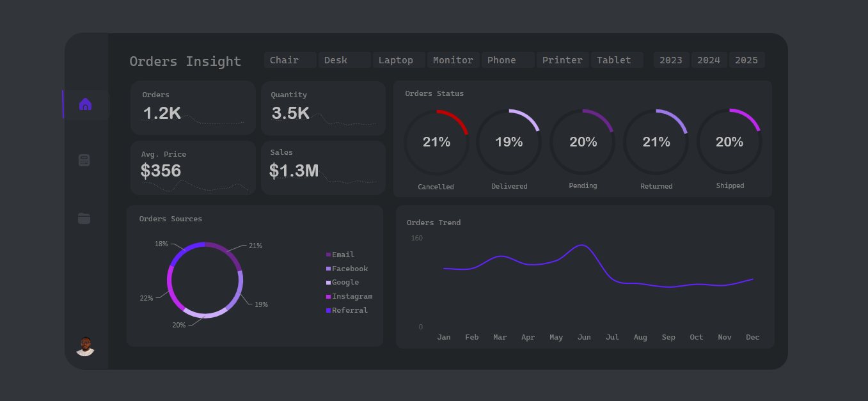
Task: Click the Apr axis label
Action: [528, 337]
